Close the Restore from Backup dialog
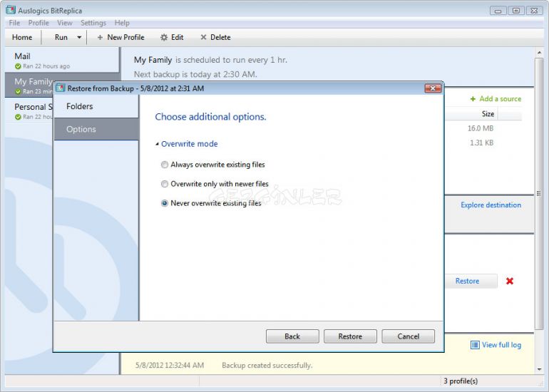 (433, 88)
